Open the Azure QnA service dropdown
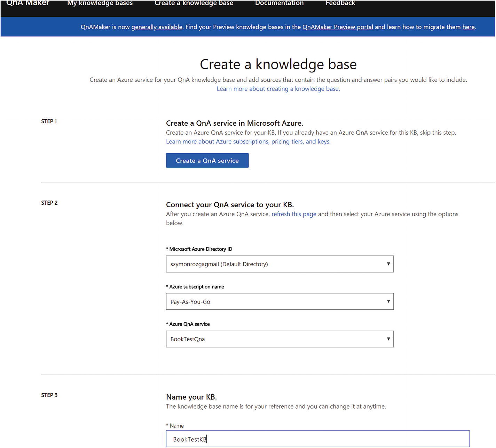This screenshot has width=496, height=448. [280, 339]
